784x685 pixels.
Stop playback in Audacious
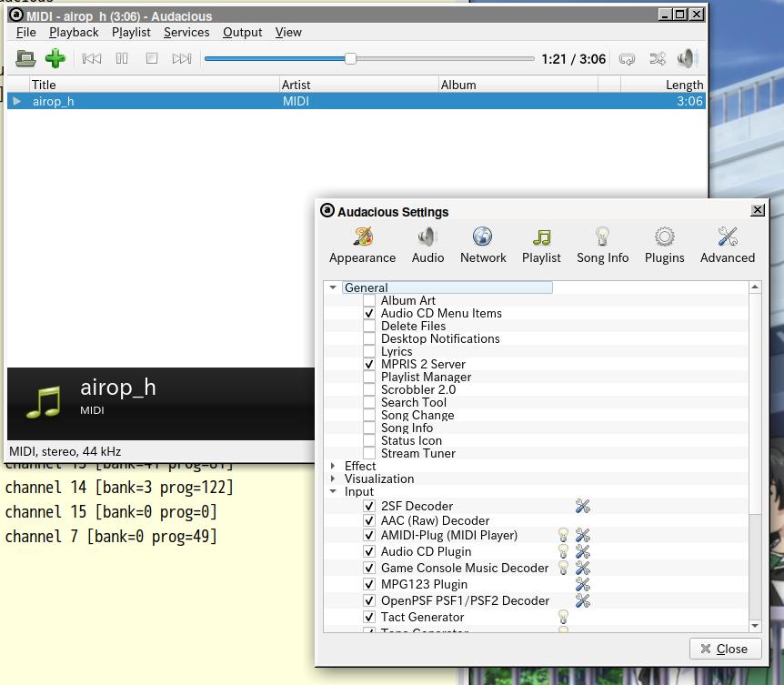tap(152, 58)
